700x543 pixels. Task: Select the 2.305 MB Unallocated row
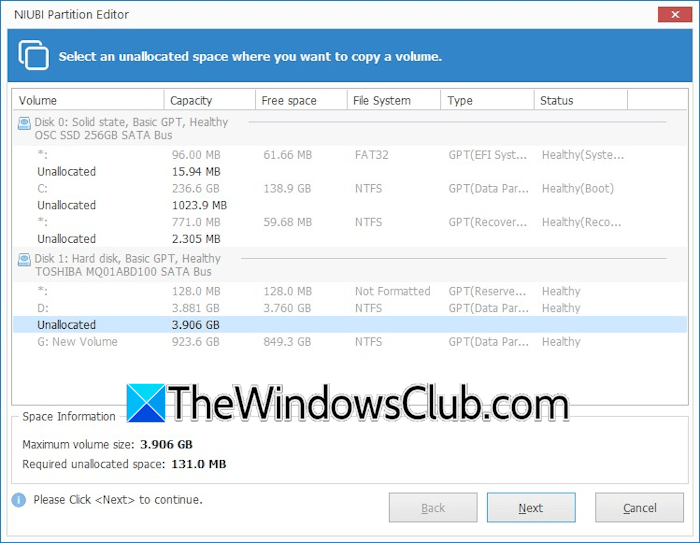[x=350, y=239]
